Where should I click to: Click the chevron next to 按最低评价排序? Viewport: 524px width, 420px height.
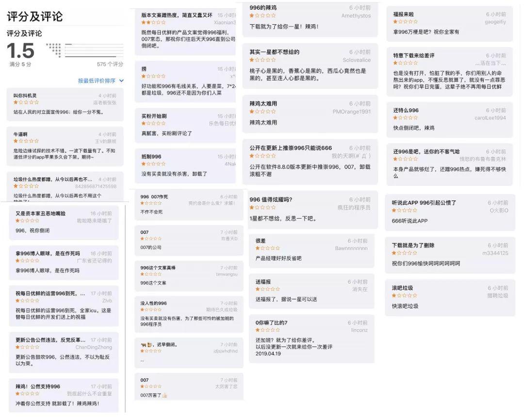pyautogui.click(x=121, y=81)
